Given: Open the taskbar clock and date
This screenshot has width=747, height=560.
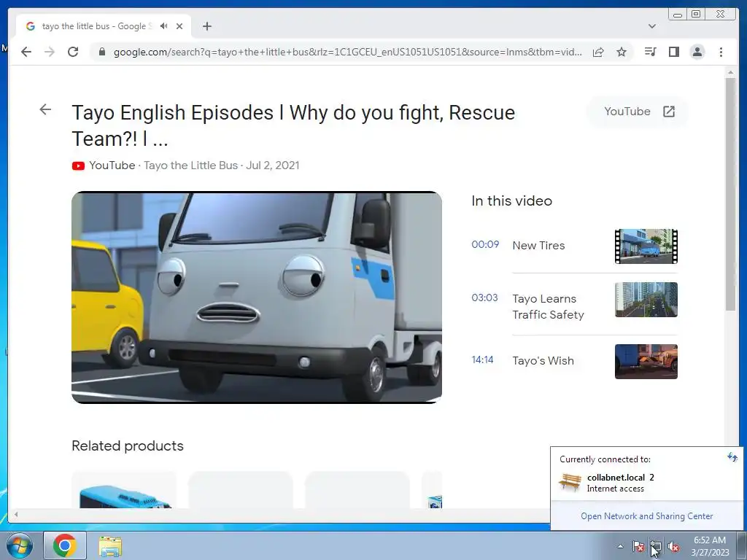Looking at the screenshot, I should 710,546.
